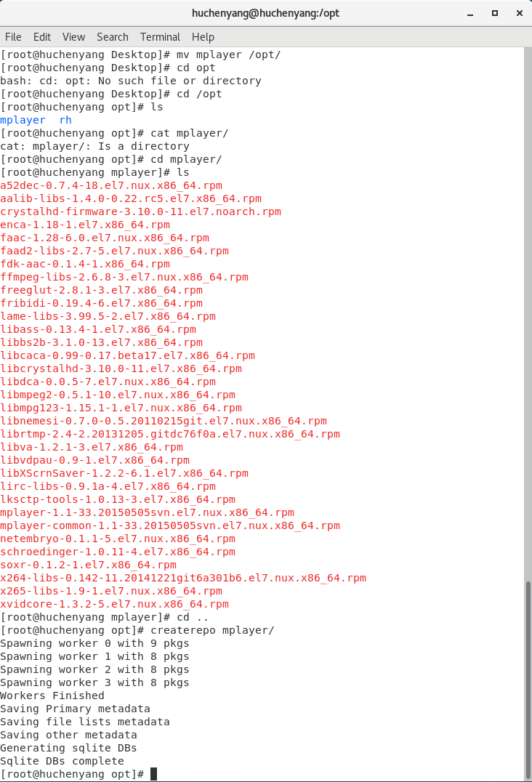532x782 pixels.
Task: Open the Search menu
Action: point(112,37)
